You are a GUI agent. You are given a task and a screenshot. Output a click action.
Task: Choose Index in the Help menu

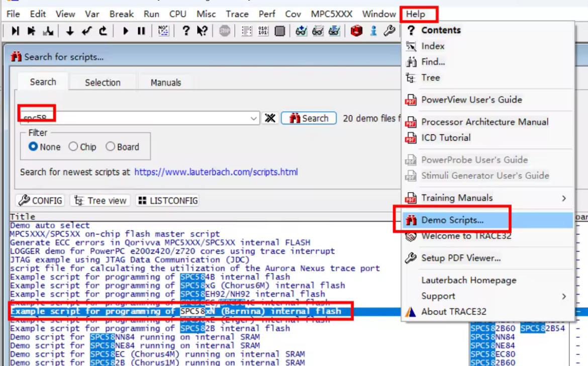click(487, 46)
